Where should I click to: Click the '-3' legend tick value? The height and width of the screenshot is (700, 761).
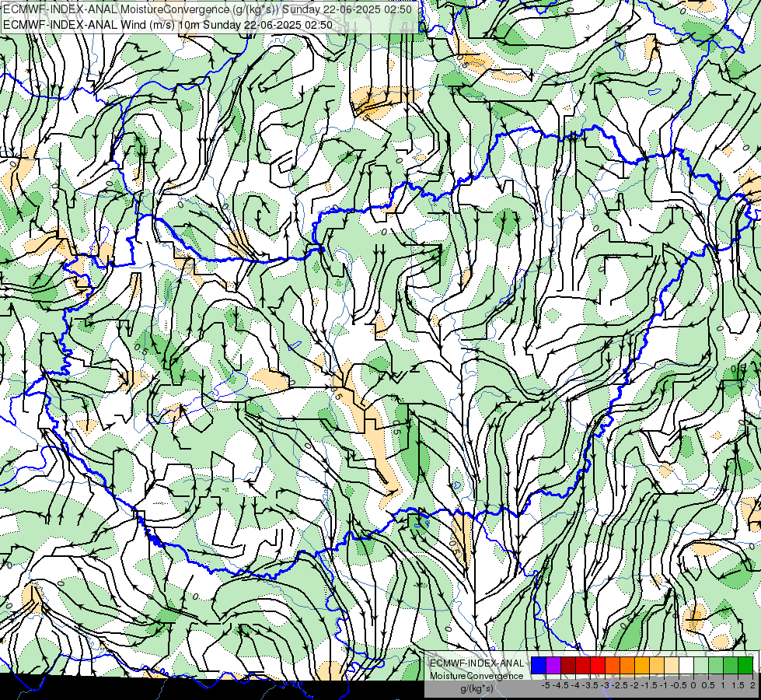pos(605,685)
